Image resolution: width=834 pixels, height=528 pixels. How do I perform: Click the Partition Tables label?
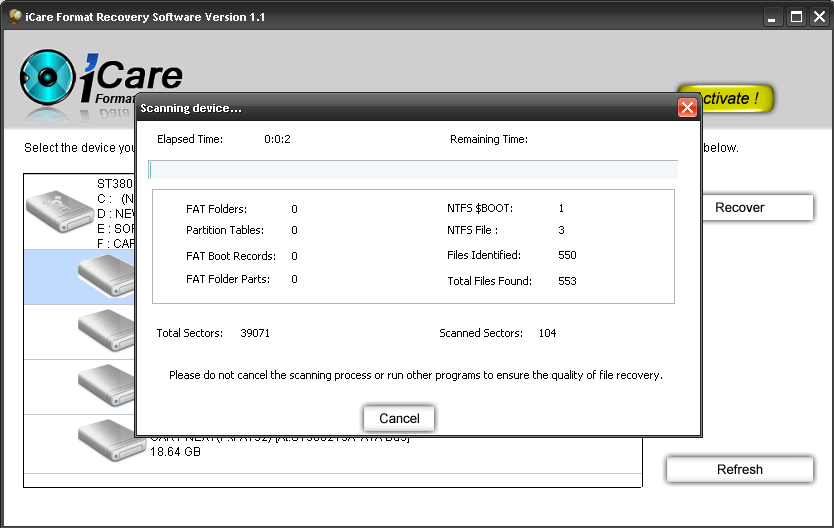pyautogui.click(x=224, y=230)
